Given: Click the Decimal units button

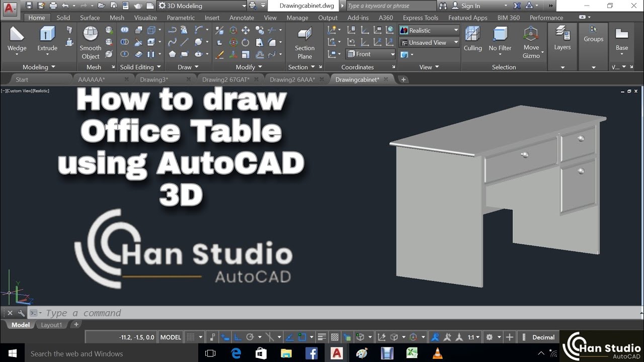Looking at the screenshot, I should [543, 337].
